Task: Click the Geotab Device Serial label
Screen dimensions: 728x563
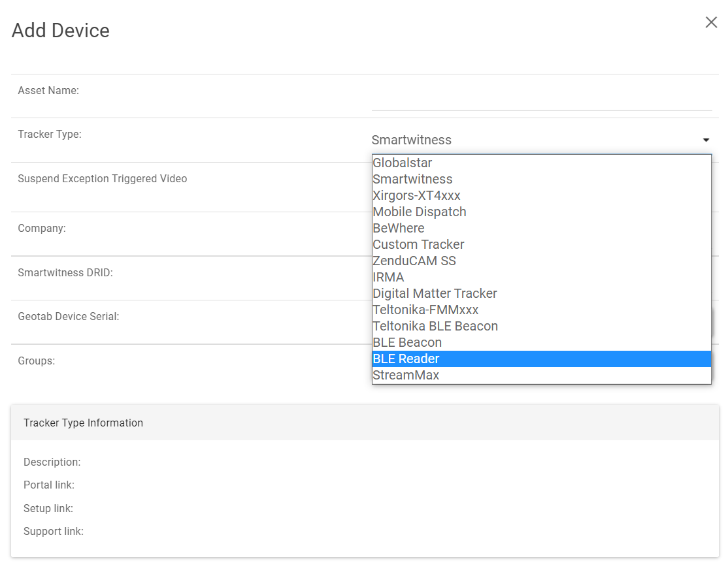Action: click(x=68, y=317)
